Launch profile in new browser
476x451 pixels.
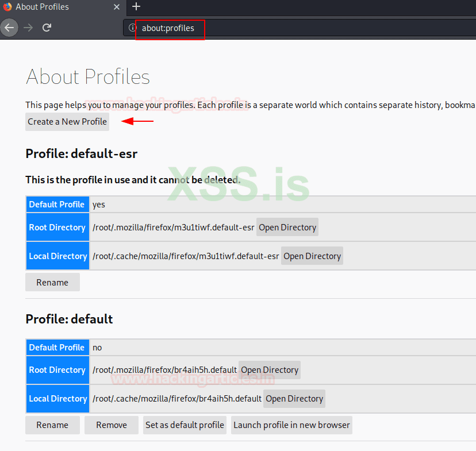(291, 425)
